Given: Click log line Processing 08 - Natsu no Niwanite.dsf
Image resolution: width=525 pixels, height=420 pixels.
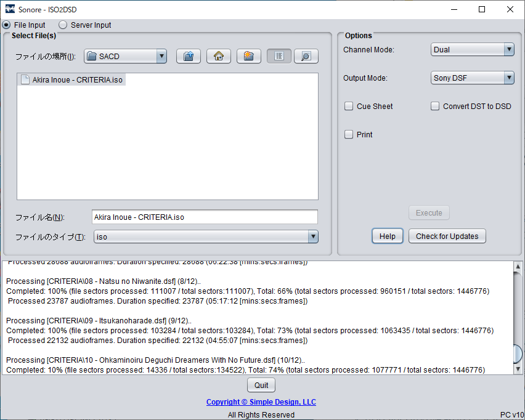Looking at the screenshot, I should [104, 281].
